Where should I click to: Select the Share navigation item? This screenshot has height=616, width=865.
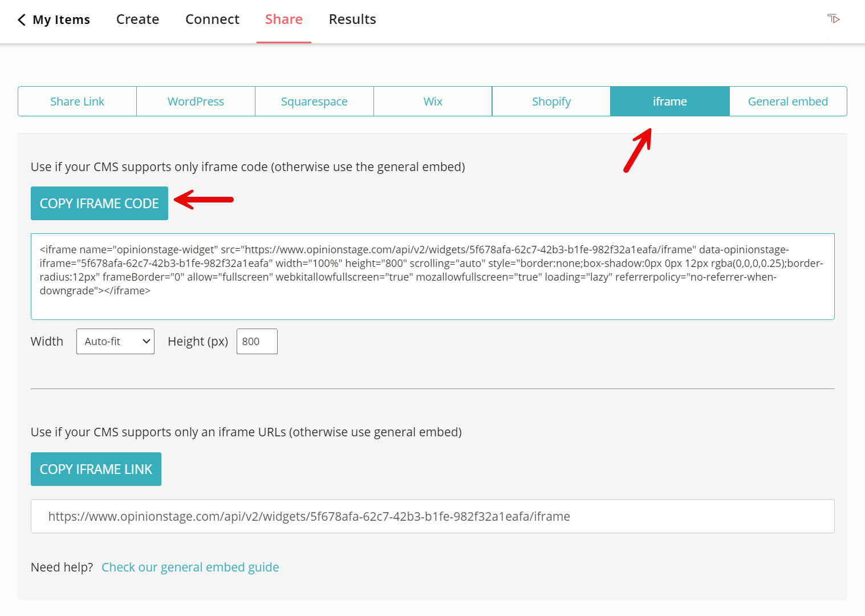click(x=283, y=20)
